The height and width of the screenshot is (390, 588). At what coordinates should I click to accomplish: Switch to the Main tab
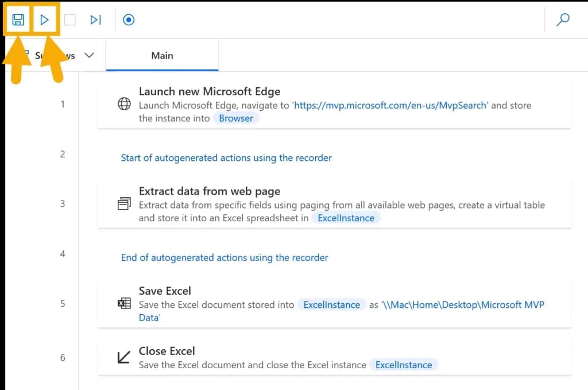[x=162, y=56]
